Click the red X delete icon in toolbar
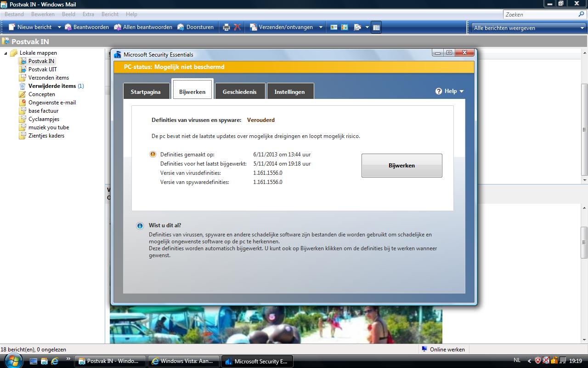588x368 pixels. coord(237,27)
